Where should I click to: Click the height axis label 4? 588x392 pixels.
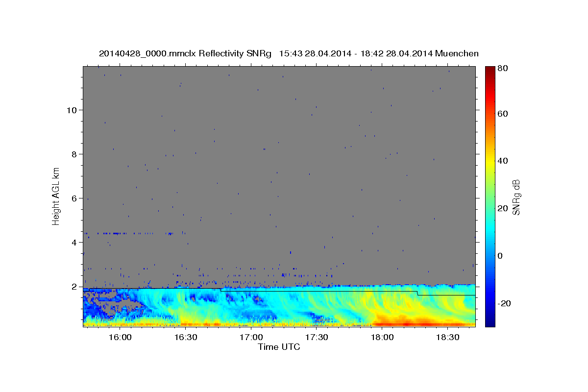(74, 242)
